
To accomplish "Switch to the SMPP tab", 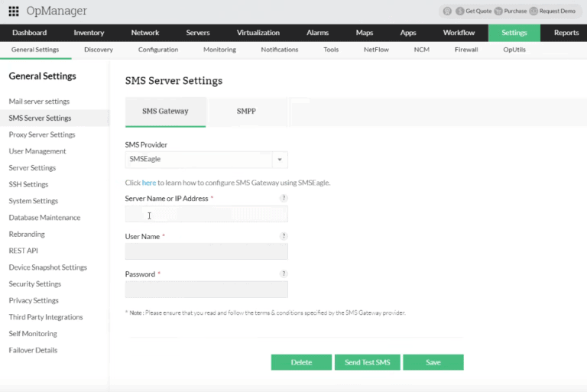I will click(x=246, y=112).
